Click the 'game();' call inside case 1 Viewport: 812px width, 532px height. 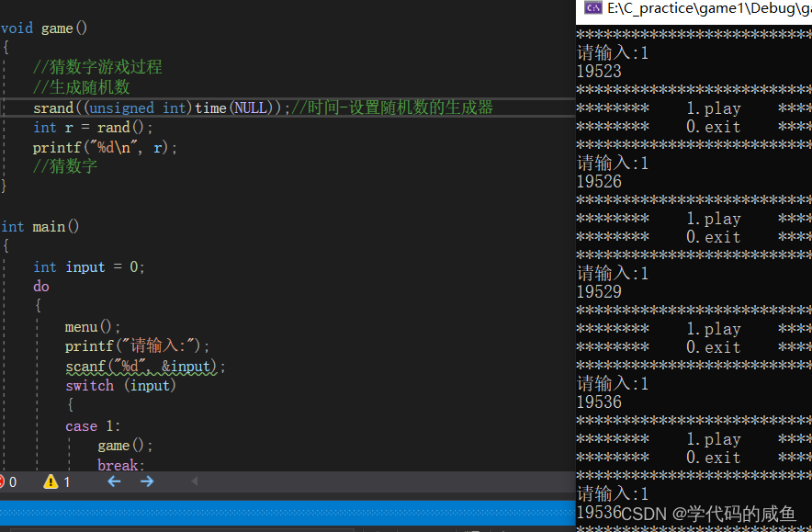(x=125, y=446)
